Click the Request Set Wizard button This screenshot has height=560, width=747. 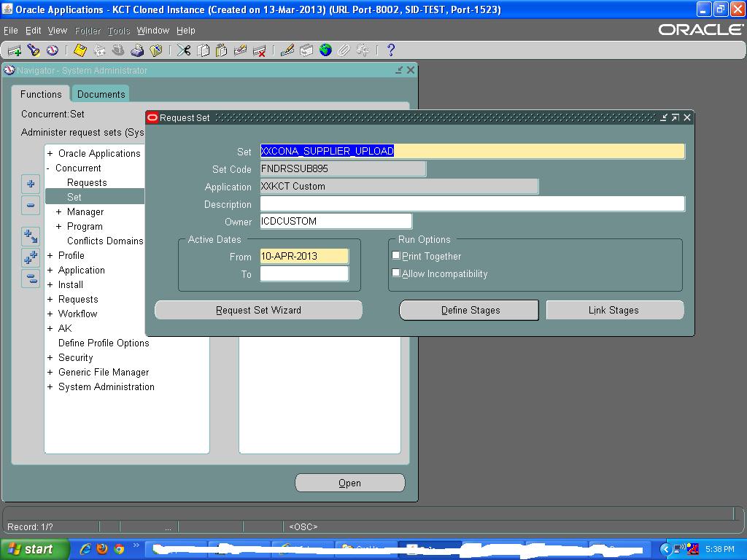click(259, 310)
